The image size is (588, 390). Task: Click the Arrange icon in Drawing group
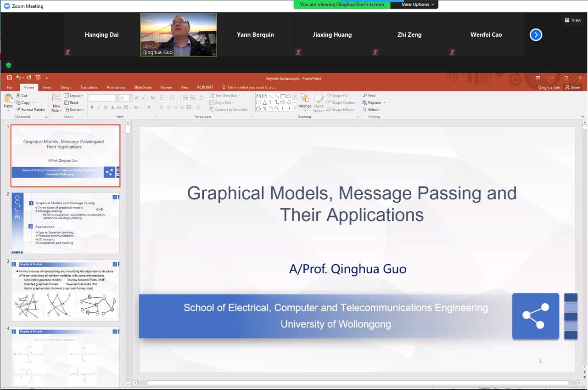click(x=305, y=102)
